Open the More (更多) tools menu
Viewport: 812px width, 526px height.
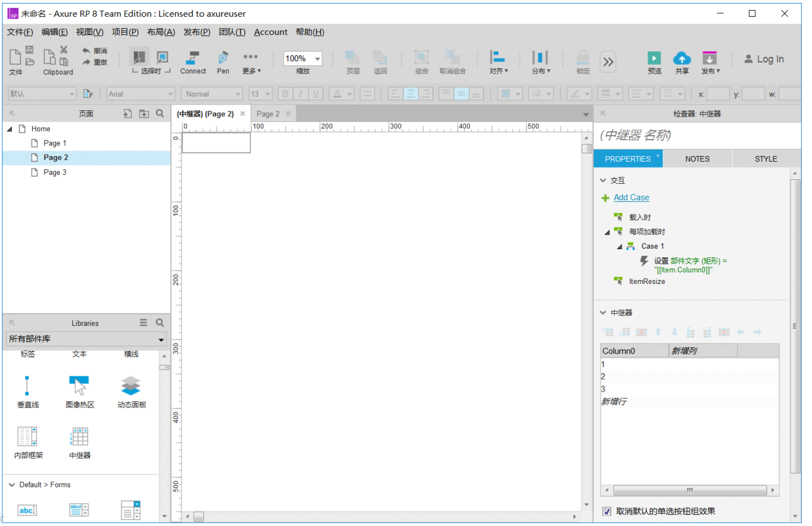point(251,62)
